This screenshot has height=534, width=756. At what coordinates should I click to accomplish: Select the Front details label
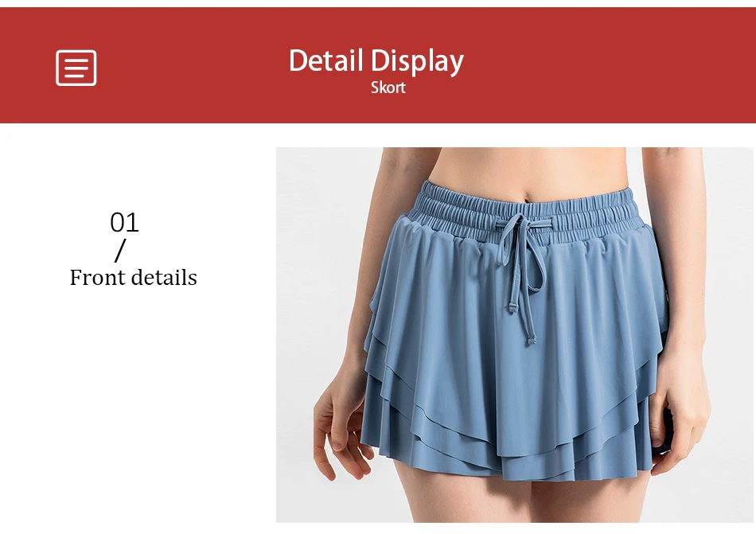[x=134, y=278]
